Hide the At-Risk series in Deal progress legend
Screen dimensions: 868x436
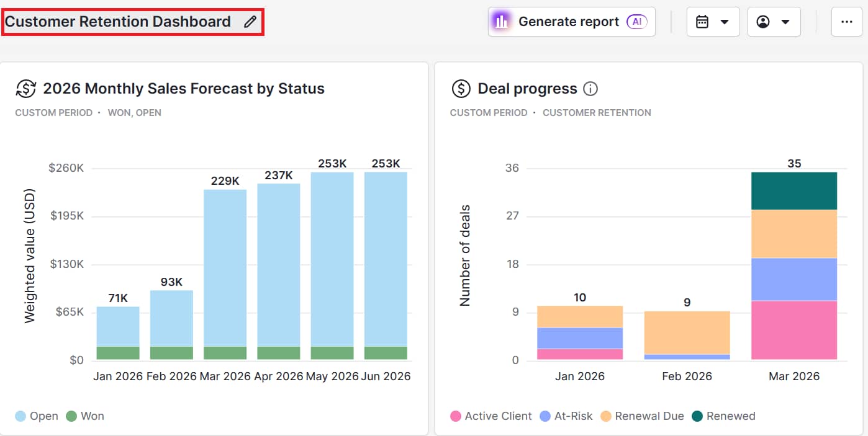click(566, 416)
